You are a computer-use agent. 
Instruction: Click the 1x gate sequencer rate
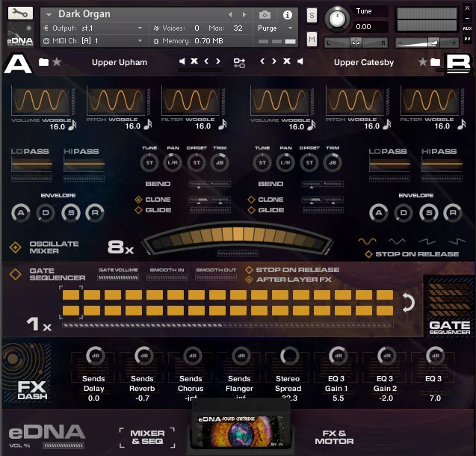pyautogui.click(x=39, y=324)
